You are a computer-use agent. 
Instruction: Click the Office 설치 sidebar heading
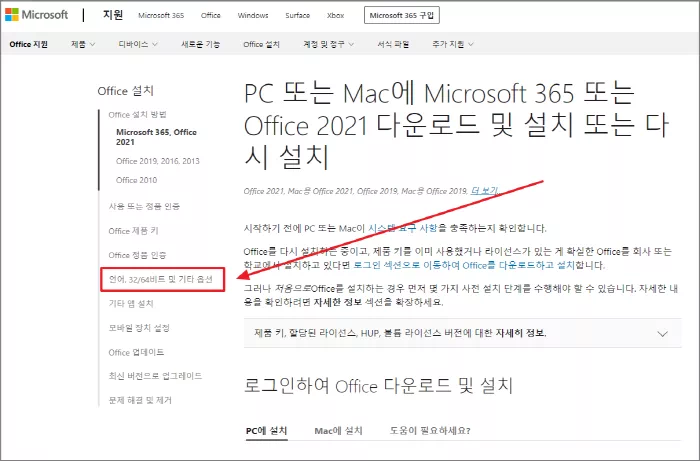click(x=125, y=91)
